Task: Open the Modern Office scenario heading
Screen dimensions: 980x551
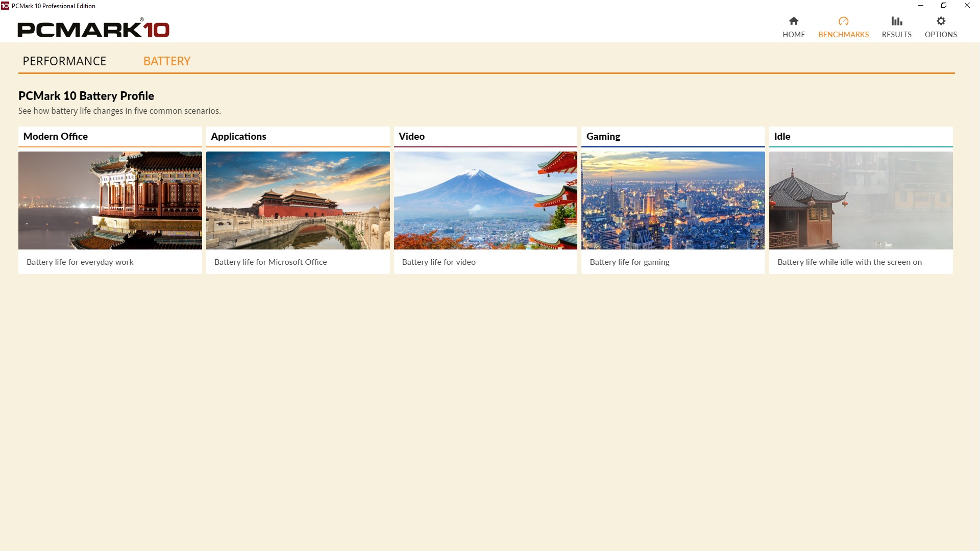Action: [56, 136]
